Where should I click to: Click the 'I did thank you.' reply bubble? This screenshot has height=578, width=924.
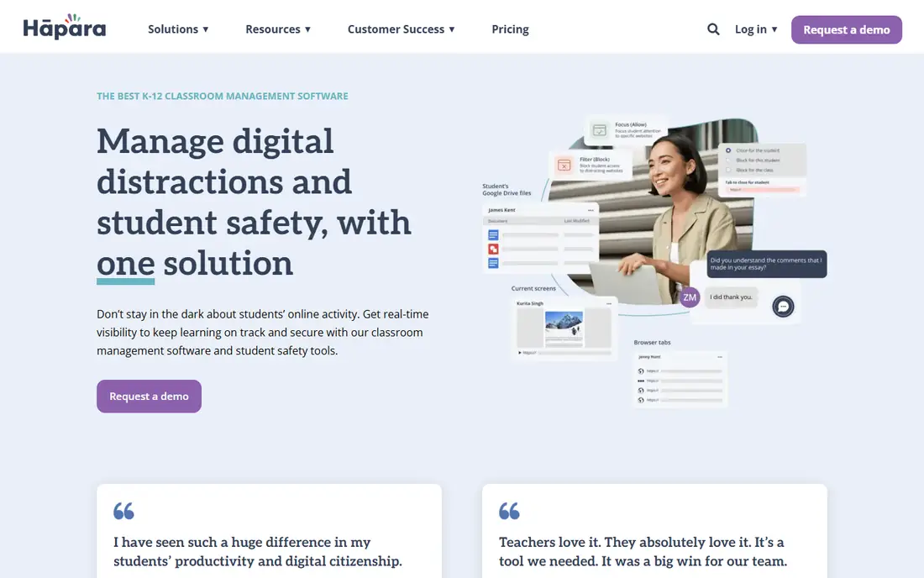(x=731, y=297)
